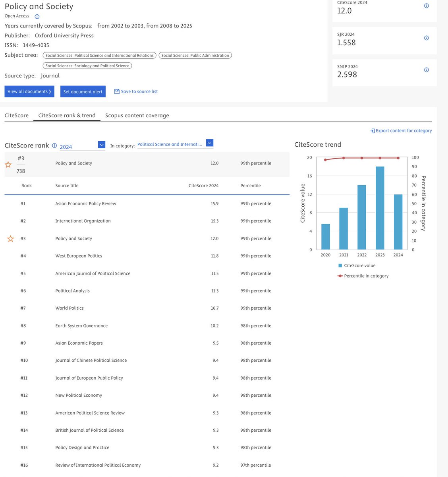Click Policy Design and Practice title
448x477 pixels.
(x=82, y=448)
